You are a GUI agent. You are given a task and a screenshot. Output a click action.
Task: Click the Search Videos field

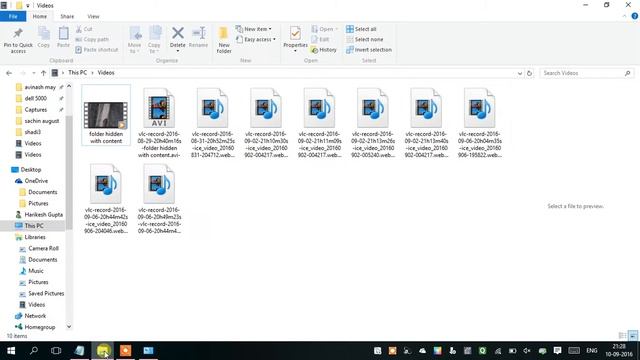pyautogui.click(x=587, y=73)
